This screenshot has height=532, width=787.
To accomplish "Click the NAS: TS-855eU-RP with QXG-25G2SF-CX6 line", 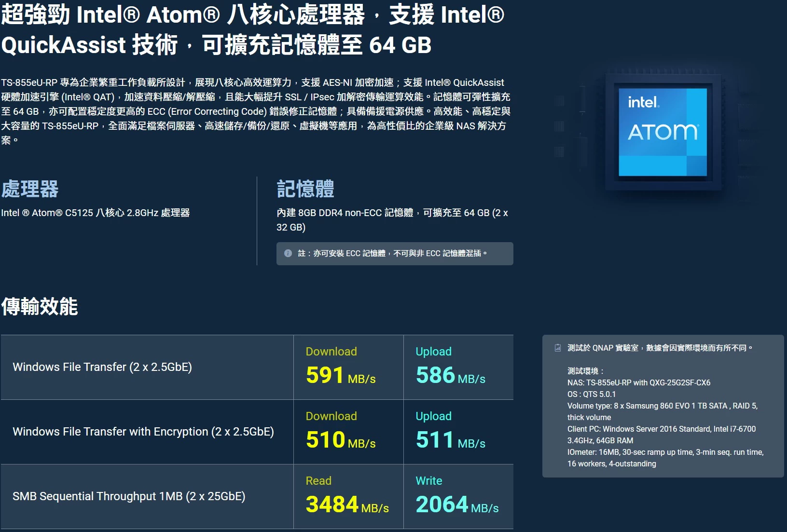I will tap(639, 382).
